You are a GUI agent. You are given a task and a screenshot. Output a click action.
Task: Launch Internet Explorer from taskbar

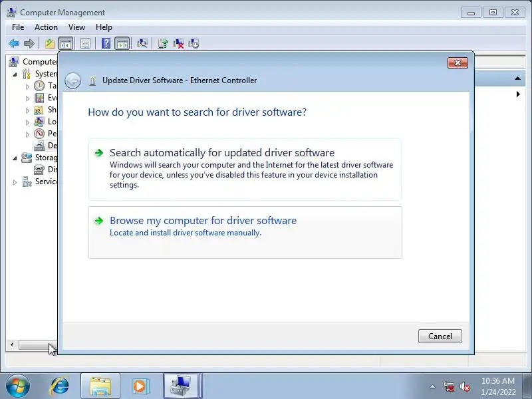point(60,386)
